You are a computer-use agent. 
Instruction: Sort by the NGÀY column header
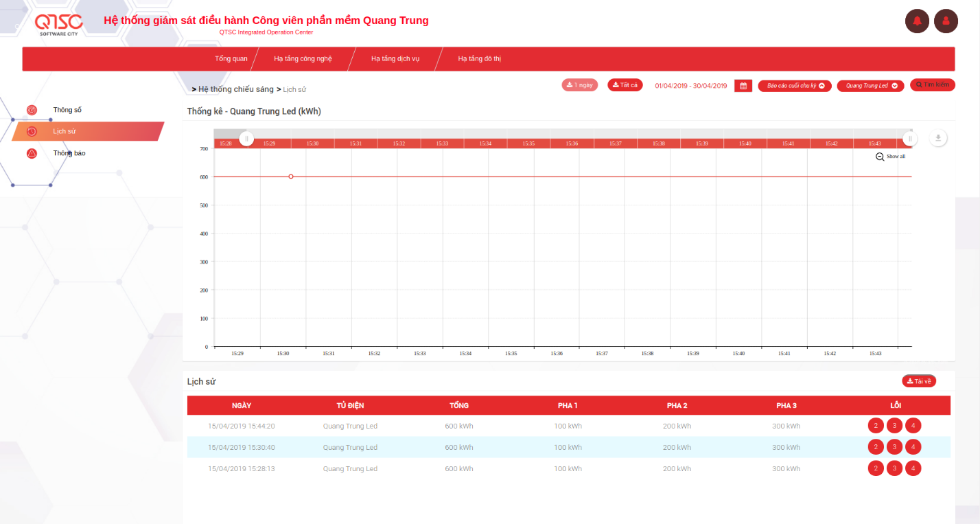tap(242, 405)
